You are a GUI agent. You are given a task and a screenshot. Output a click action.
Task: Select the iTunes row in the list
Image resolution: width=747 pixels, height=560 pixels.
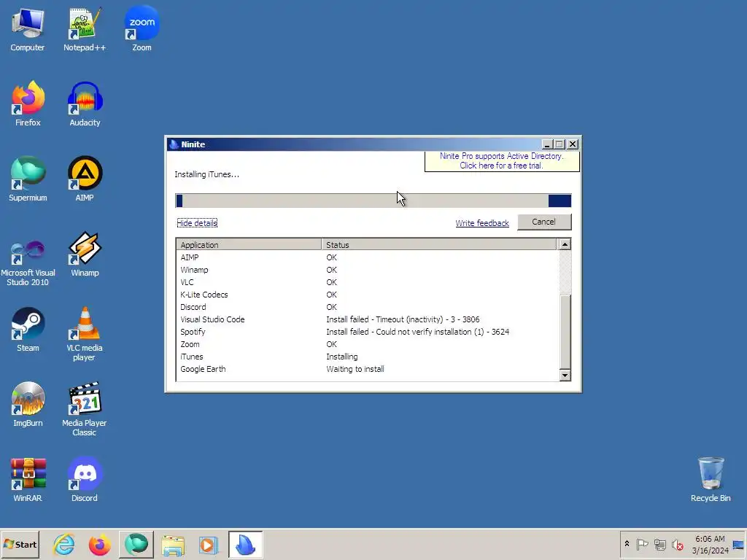click(367, 357)
